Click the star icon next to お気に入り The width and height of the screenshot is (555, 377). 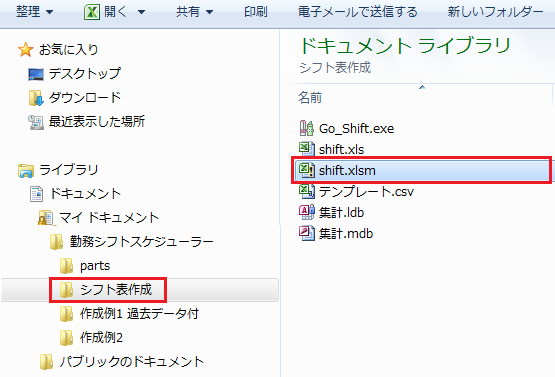click(25, 50)
